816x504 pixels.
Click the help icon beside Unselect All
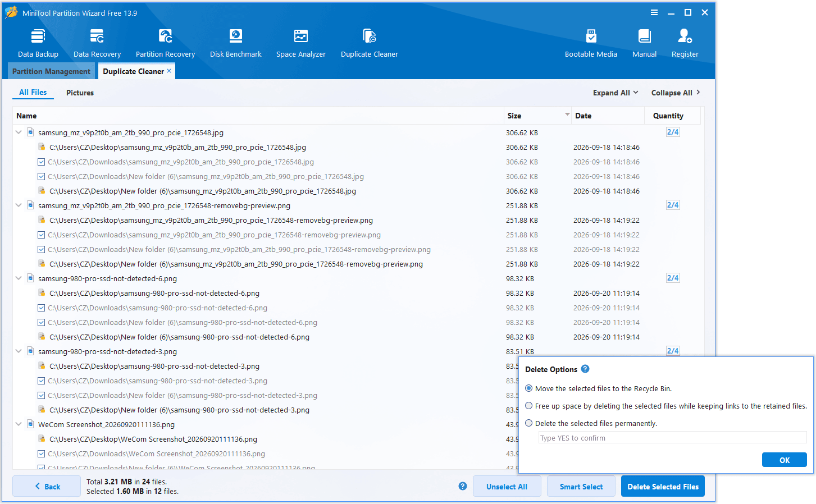pyautogui.click(x=463, y=486)
